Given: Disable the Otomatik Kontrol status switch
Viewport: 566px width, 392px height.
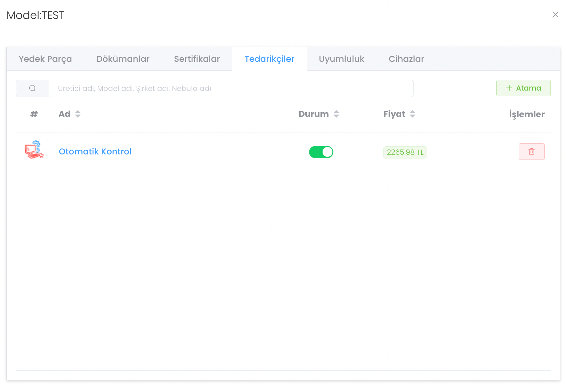Looking at the screenshot, I should tap(321, 152).
